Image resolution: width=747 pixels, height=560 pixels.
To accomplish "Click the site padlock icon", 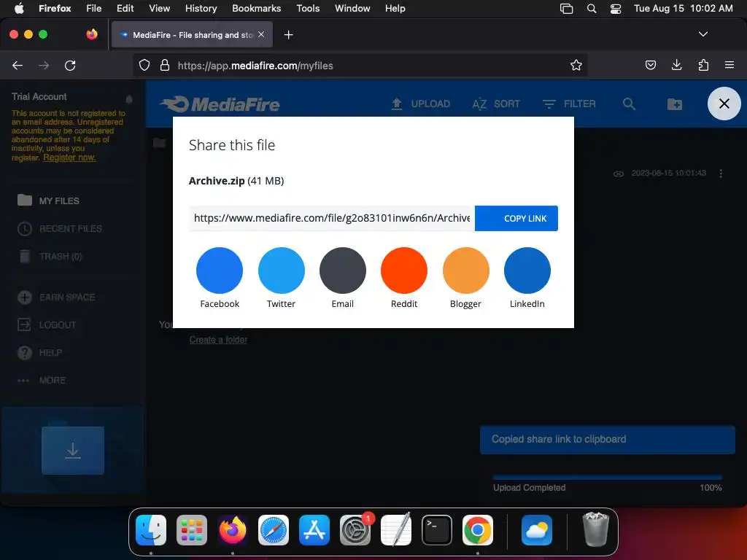I will [x=165, y=65].
